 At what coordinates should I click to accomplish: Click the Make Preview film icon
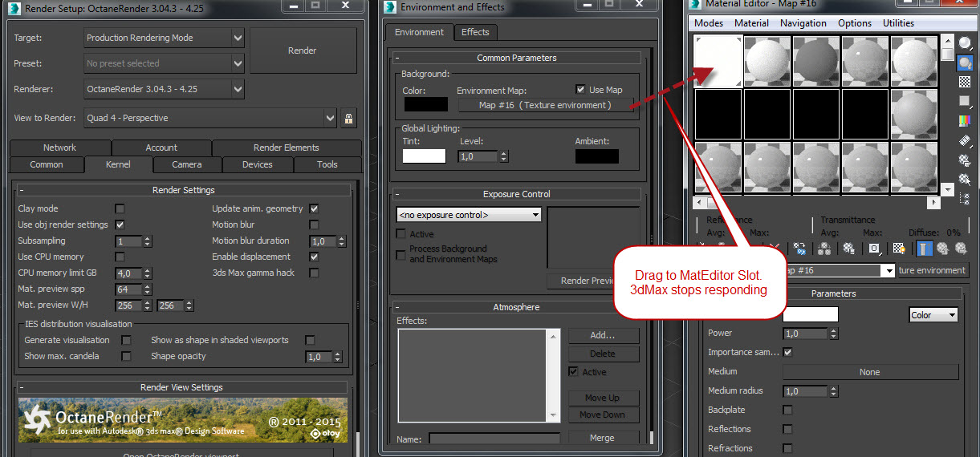[966, 140]
